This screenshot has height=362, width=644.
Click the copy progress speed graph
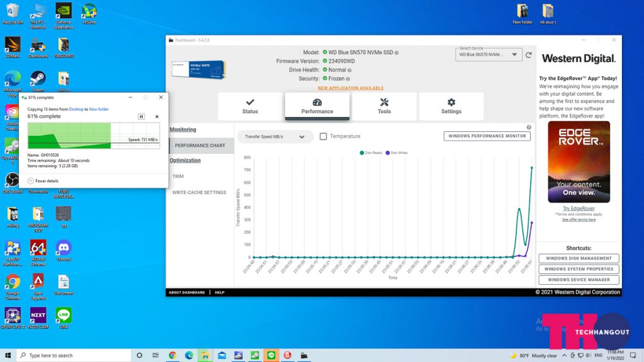pos(94,136)
